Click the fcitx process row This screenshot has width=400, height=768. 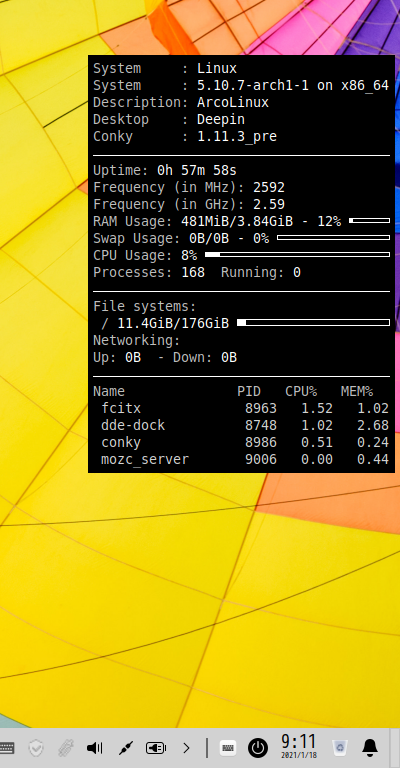(x=241, y=408)
